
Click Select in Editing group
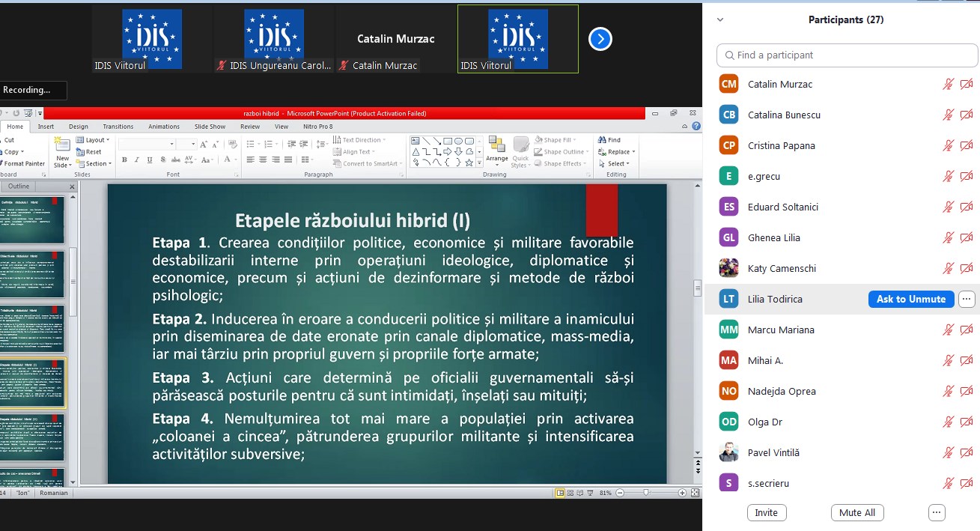(614, 164)
